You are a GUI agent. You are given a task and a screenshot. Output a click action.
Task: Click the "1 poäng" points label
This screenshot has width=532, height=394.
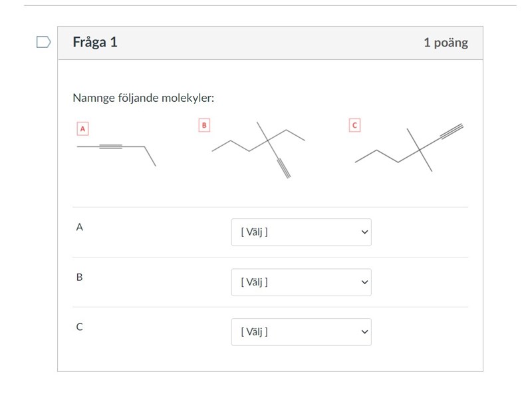click(x=446, y=43)
